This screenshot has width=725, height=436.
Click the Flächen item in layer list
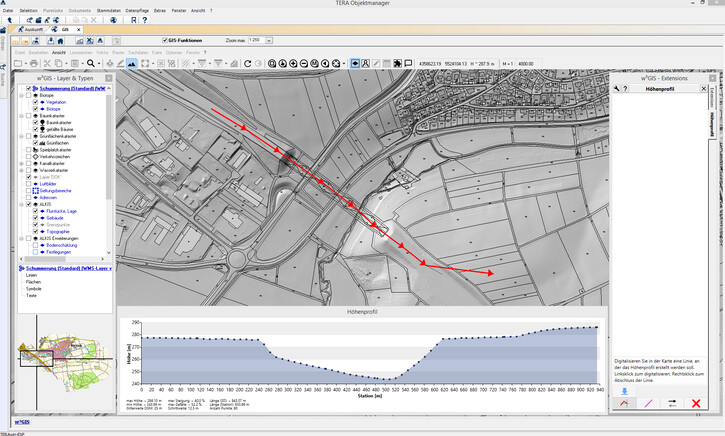point(32,282)
